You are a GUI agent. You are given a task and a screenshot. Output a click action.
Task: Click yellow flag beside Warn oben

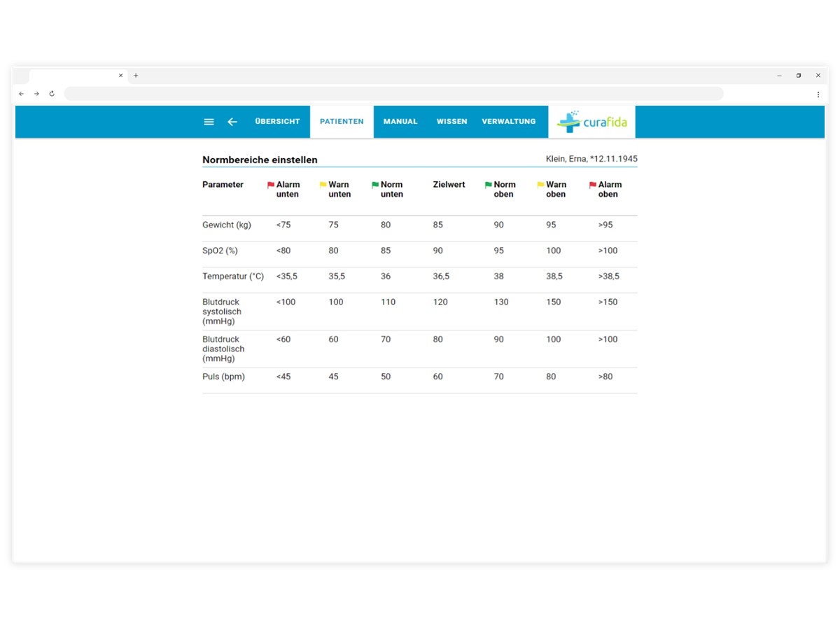(540, 185)
